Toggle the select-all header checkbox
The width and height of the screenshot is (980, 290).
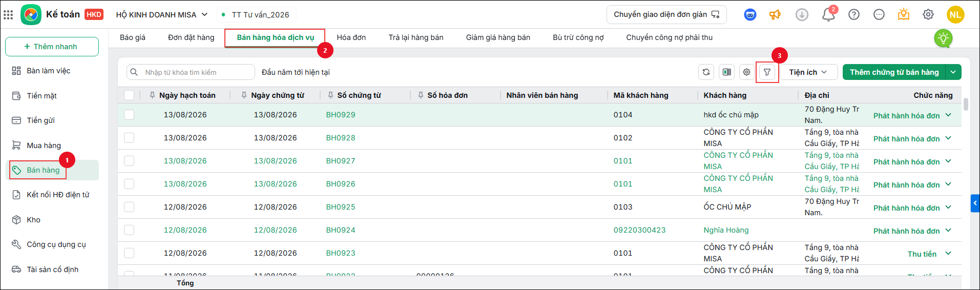pos(129,95)
